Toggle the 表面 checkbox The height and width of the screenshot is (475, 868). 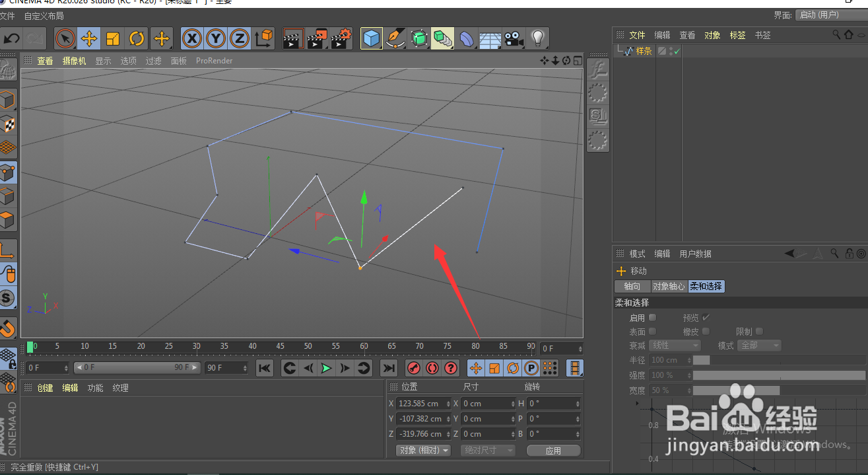point(653,332)
